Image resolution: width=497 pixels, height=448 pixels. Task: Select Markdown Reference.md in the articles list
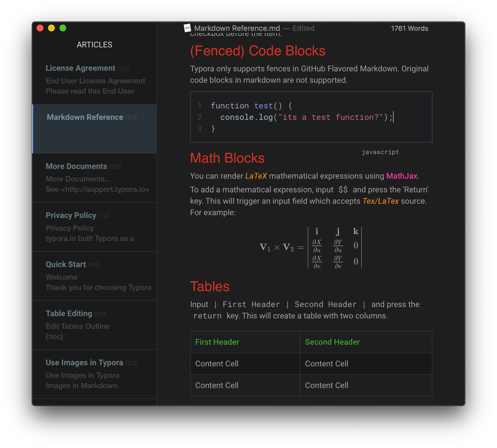(x=95, y=129)
